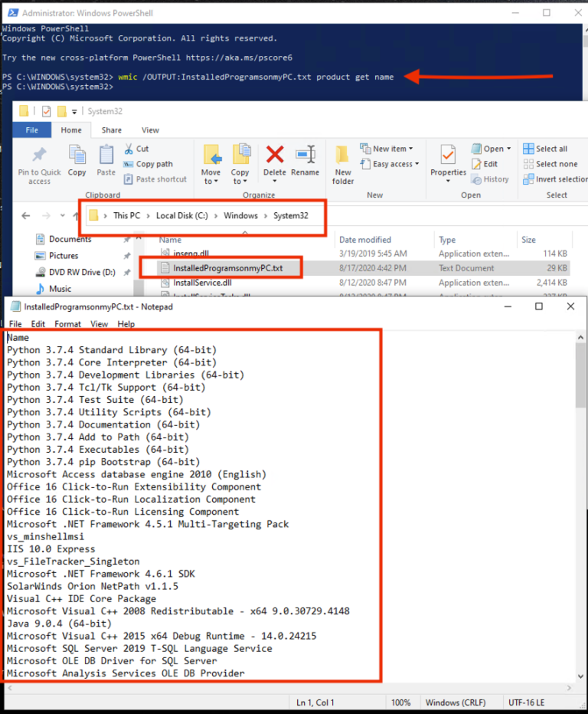Click the PowerShell window icon
Screen dimensions: 588x714
pos(13,13)
